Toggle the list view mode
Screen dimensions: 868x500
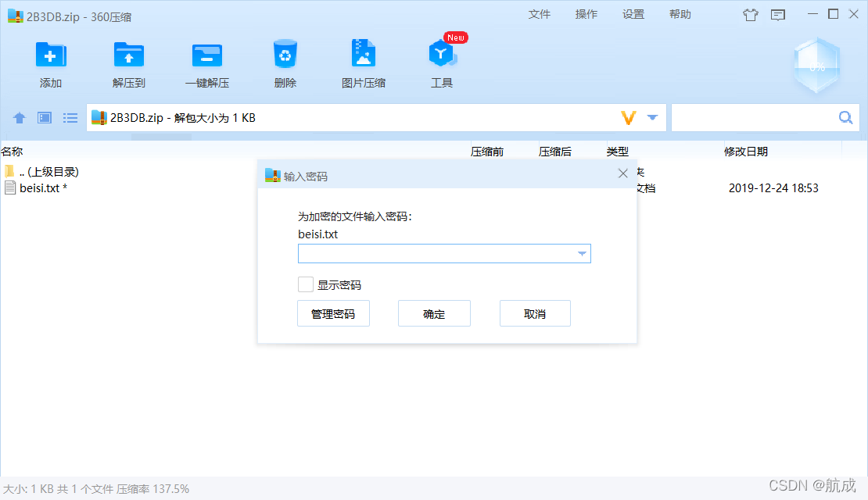coord(70,117)
